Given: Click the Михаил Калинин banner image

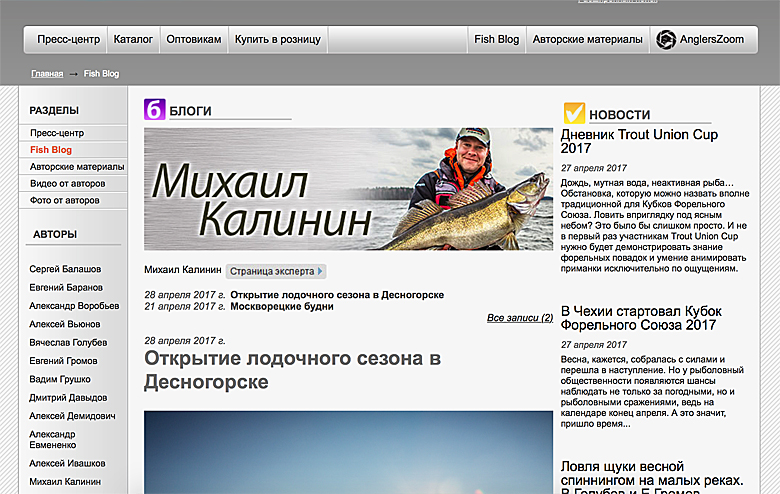Looking at the screenshot, I should click(348, 189).
